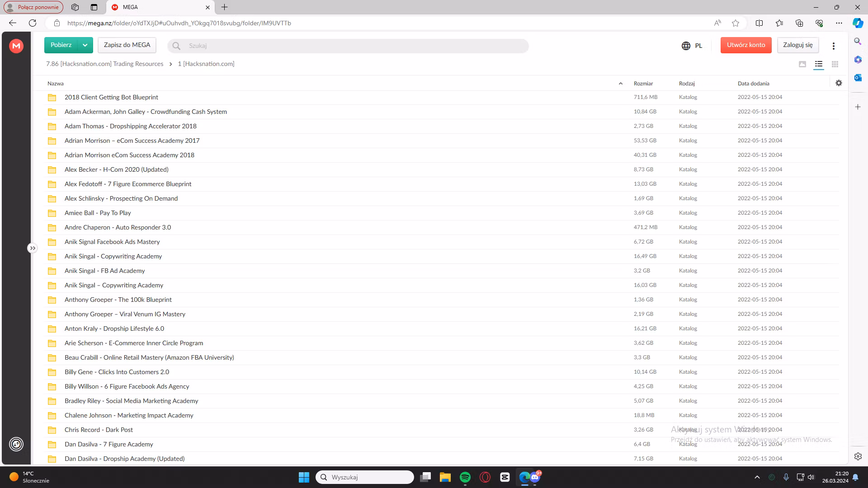Open the weather widget showing 14°C
Image resolution: width=868 pixels, height=488 pixels.
(29, 477)
